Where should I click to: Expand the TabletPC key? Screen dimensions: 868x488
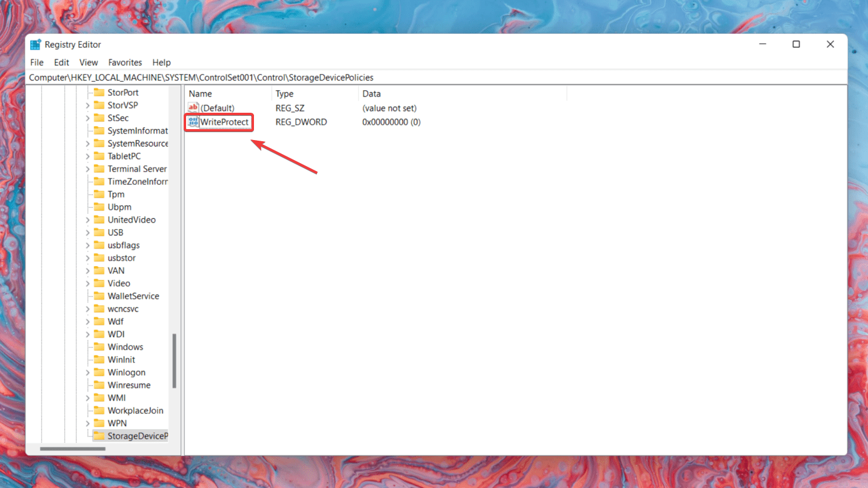click(87, 156)
